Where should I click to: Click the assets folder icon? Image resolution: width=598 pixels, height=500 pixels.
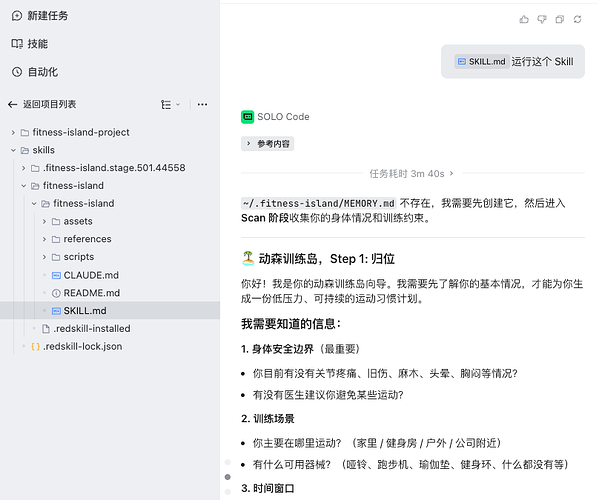pyautogui.click(x=56, y=221)
